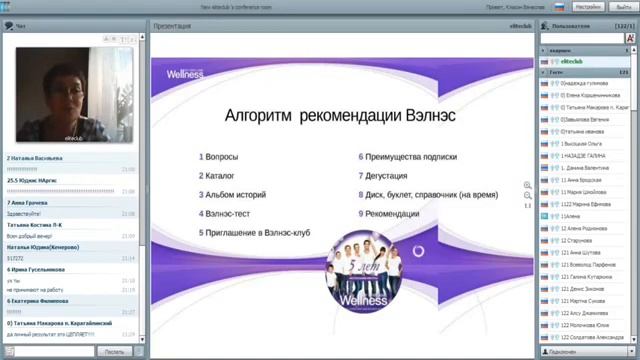Click chat sender 6 Ирина Гусельникова
Image resolution: width=640 pixels, height=360 pixels.
pos(36,270)
